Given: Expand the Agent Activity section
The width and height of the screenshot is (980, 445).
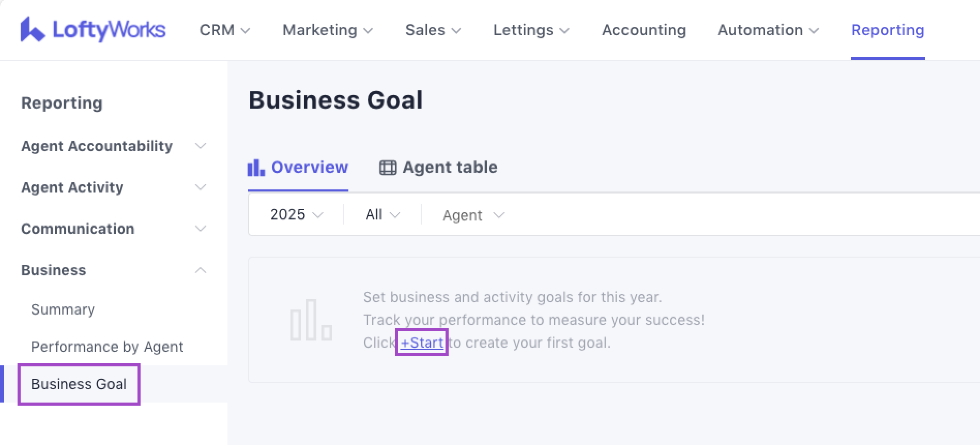Looking at the screenshot, I should pos(200,187).
